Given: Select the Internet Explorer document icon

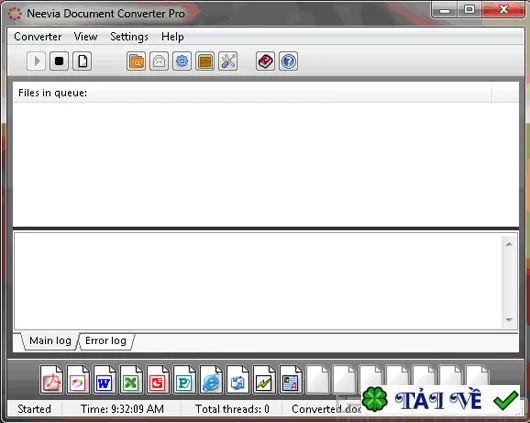Looking at the screenshot, I should tap(211, 379).
